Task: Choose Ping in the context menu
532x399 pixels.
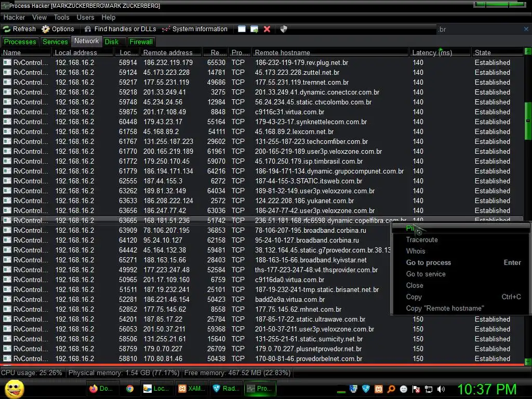Action: [x=461, y=229]
